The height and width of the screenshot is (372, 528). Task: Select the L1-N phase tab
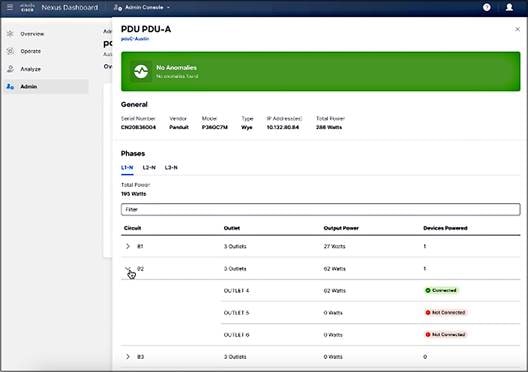point(127,168)
